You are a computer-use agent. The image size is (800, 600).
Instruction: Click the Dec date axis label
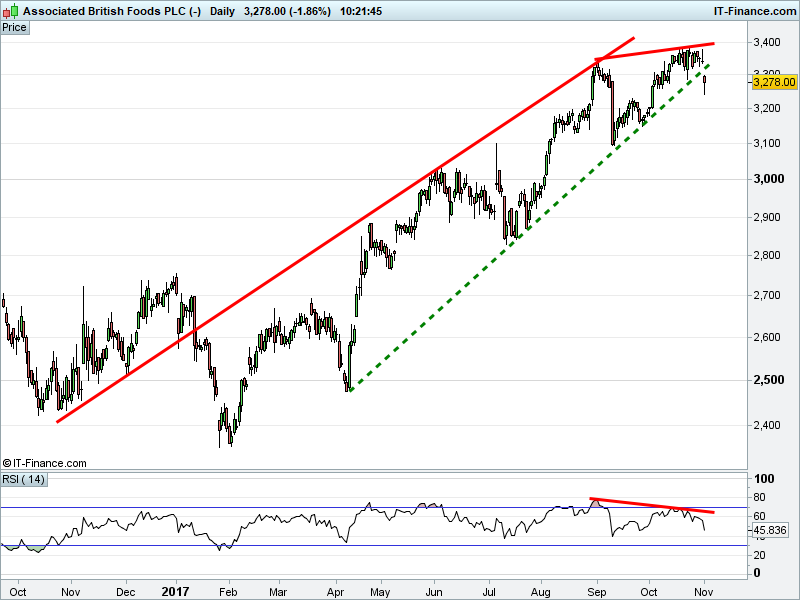(126, 592)
